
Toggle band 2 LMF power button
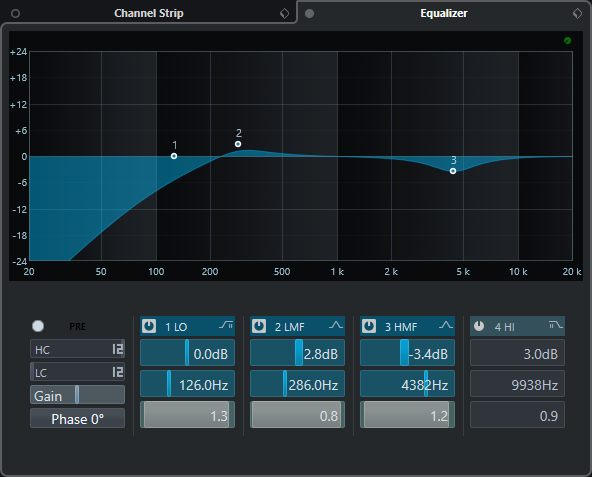click(x=259, y=326)
